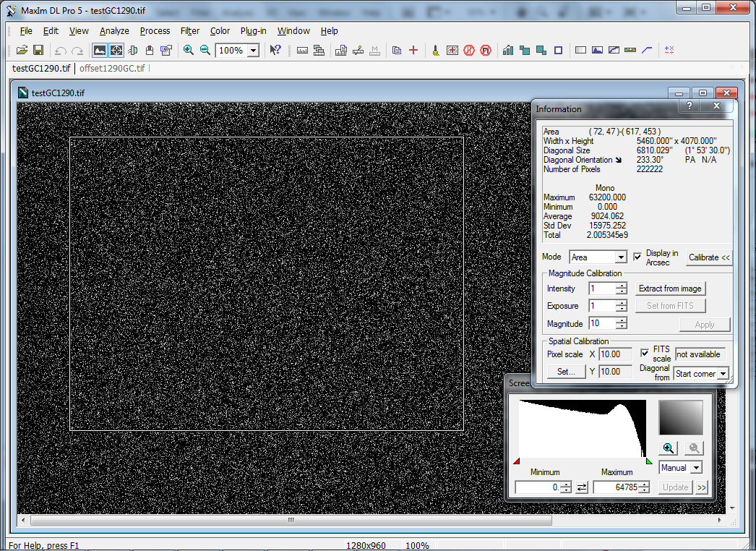Toggle the Screen Stretch histogram window icon
Screen dimensions: 756x551
tap(100, 50)
